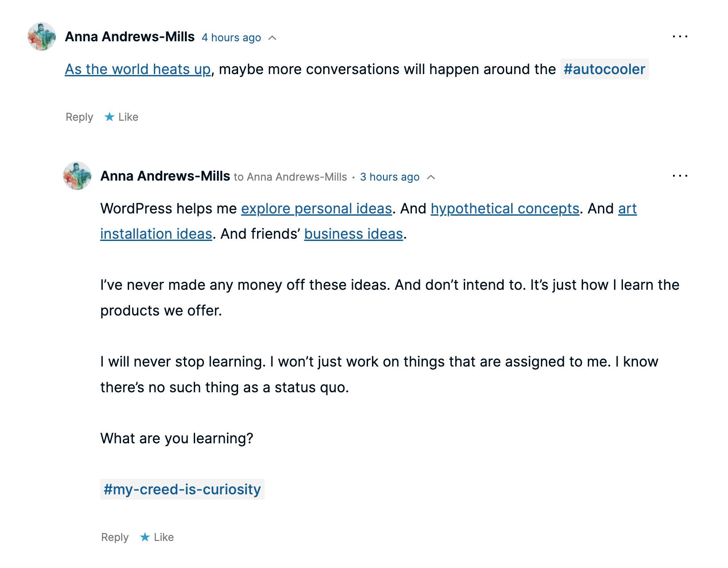Open the 'As the world heats up' link

click(x=138, y=69)
